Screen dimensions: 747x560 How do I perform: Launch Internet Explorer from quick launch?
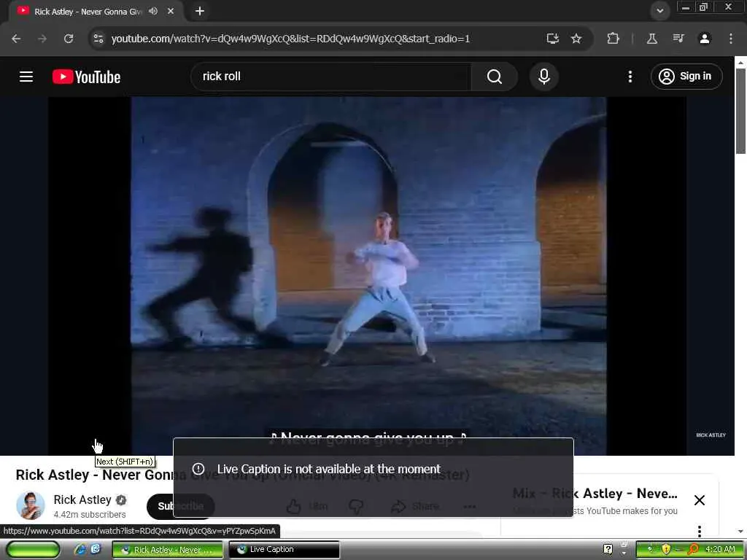pyautogui.click(x=80, y=550)
